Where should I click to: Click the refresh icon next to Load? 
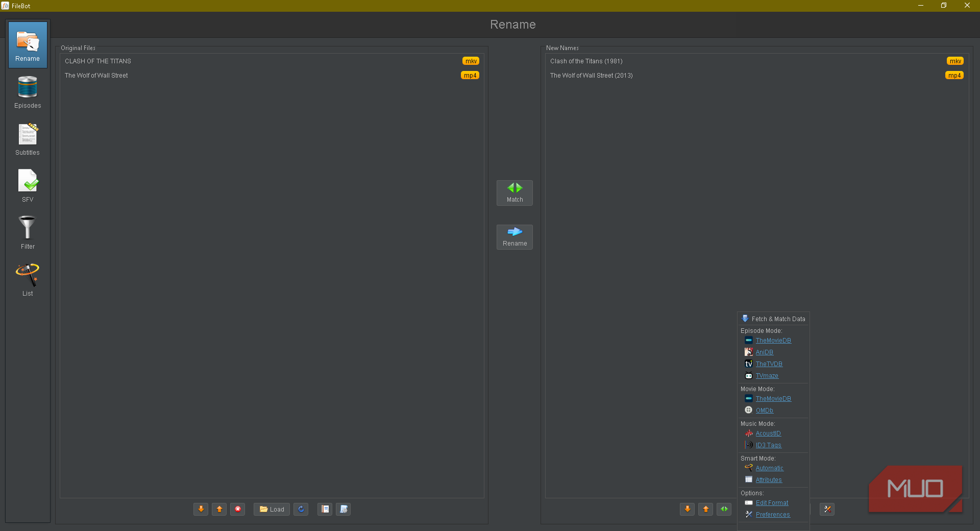pyautogui.click(x=301, y=509)
